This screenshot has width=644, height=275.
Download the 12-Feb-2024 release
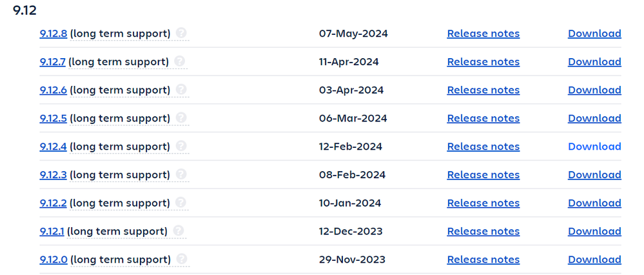(x=594, y=147)
